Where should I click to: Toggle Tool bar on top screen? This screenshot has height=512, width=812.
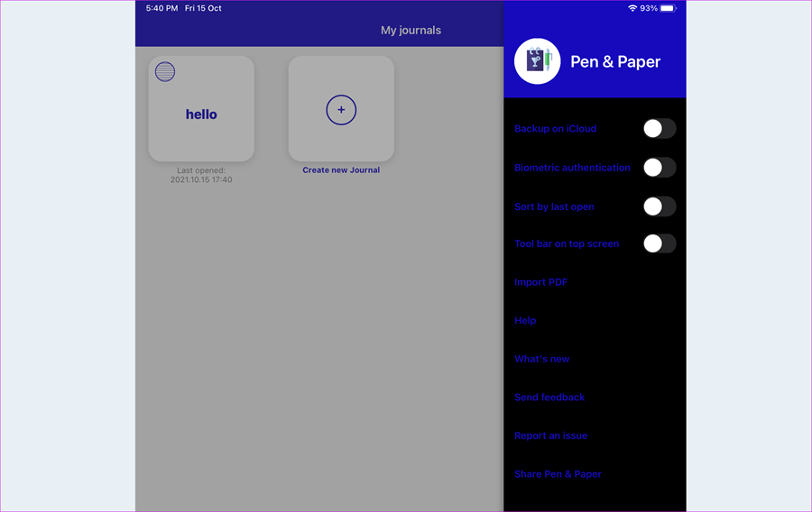tap(660, 243)
